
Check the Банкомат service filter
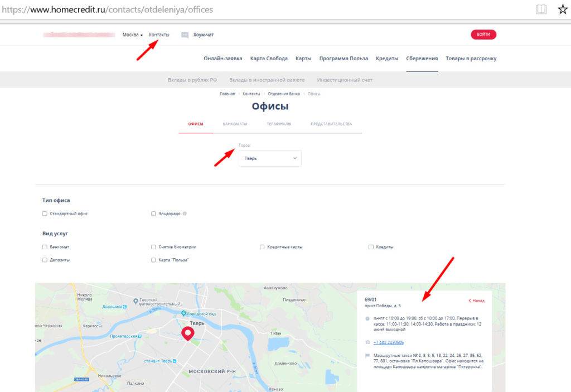coord(45,246)
